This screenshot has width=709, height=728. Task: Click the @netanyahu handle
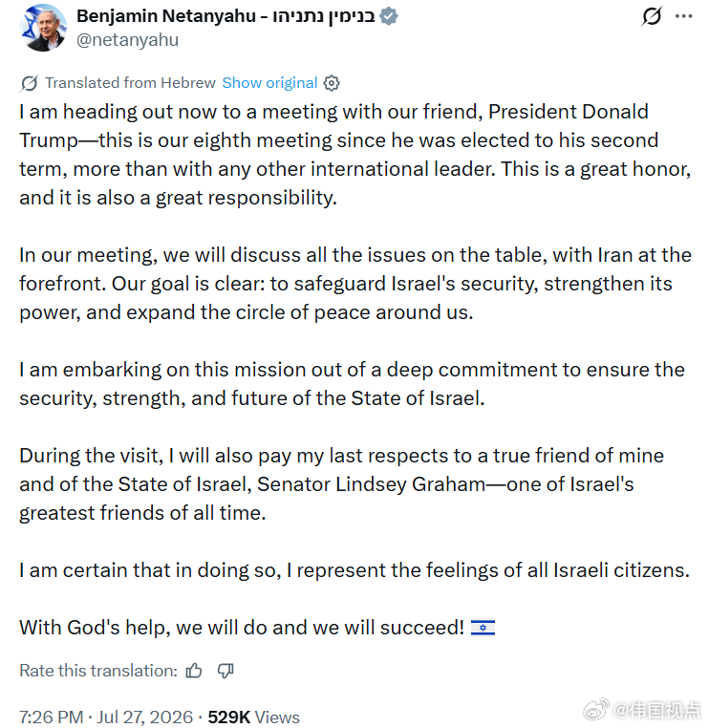coord(127,40)
